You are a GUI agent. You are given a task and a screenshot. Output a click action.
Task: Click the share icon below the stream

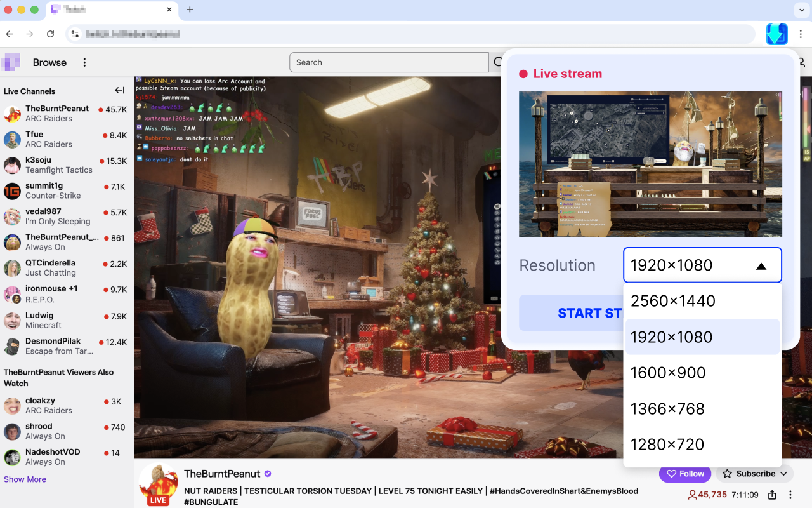[772, 495]
